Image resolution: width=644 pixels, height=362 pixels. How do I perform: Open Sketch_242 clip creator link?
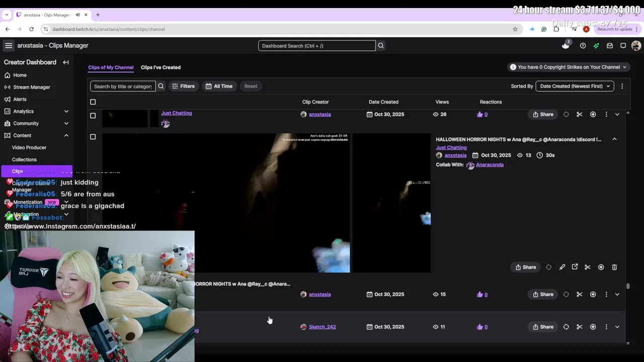[x=322, y=327]
